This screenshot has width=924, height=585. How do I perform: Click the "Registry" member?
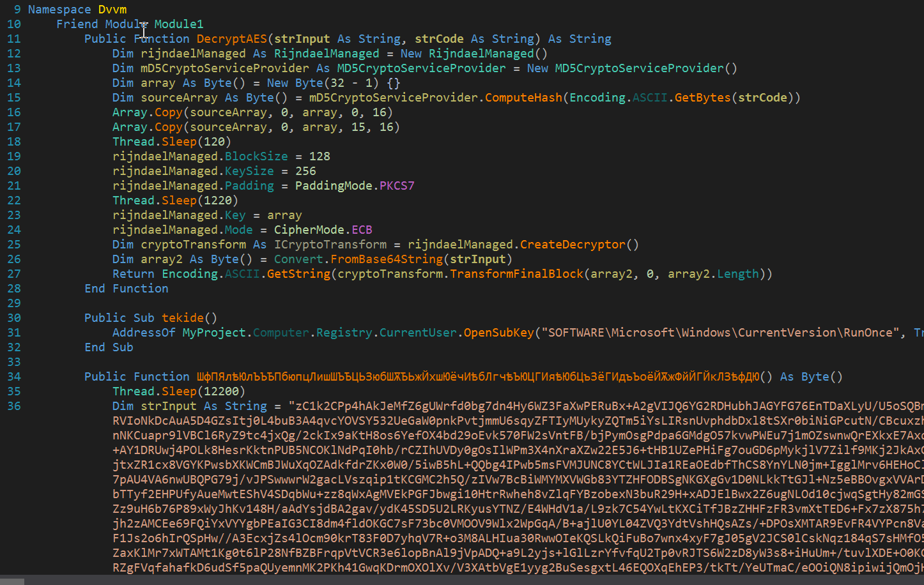click(x=344, y=333)
